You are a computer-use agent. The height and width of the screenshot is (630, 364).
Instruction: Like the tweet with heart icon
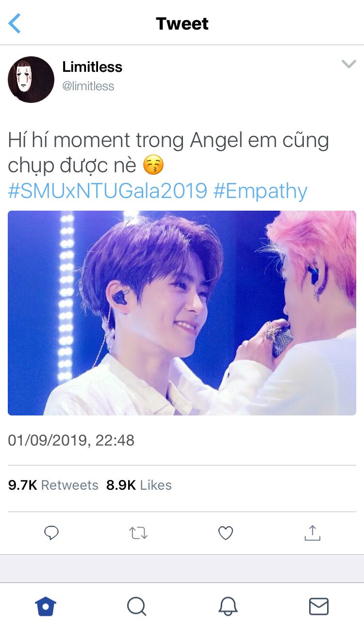[x=226, y=533]
